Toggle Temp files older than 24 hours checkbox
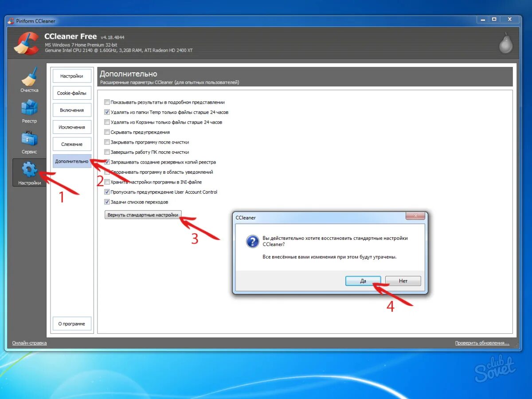 107,112
